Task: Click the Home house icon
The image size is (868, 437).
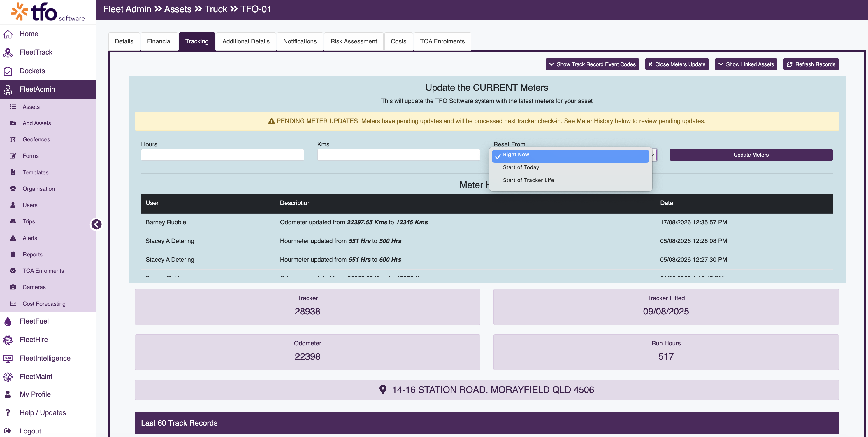Action: [x=8, y=34]
